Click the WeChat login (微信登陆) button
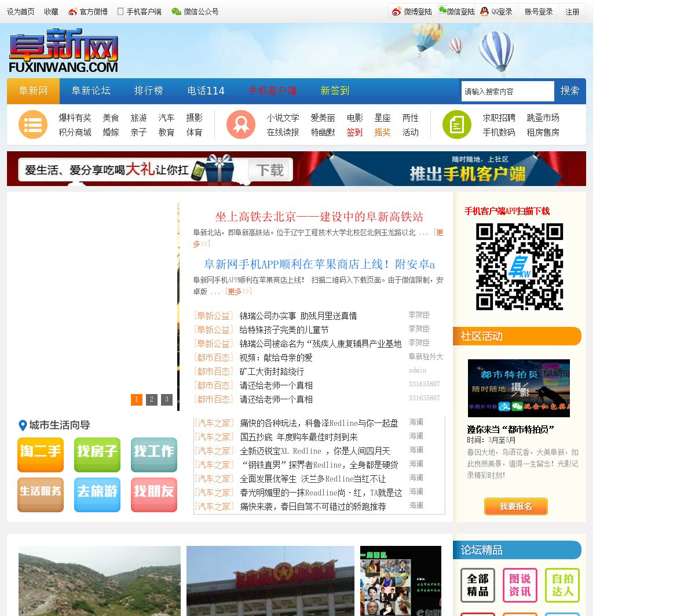 (456, 12)
